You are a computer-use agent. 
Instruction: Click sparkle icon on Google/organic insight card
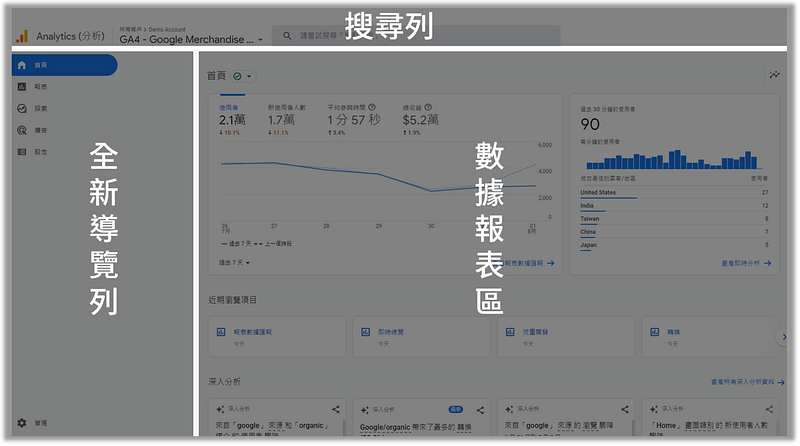[x=364, y=410]
